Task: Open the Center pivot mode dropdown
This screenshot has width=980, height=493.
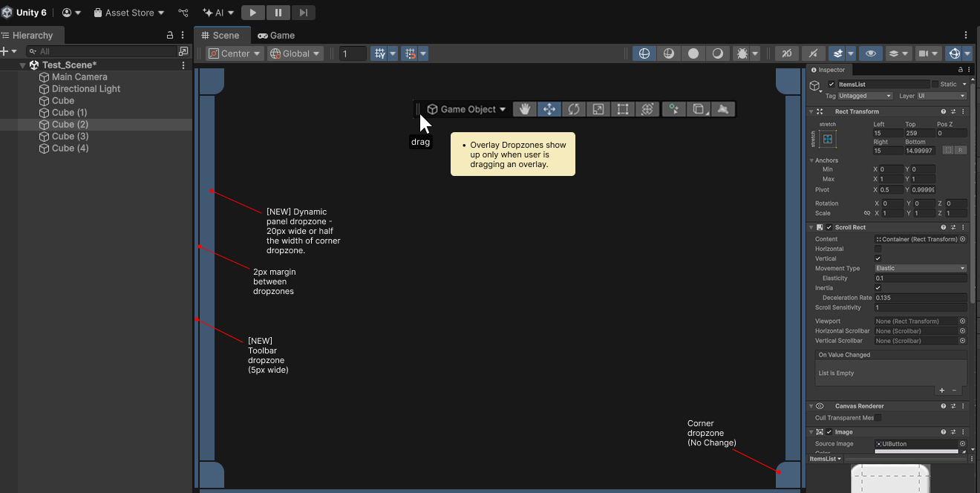Action: 235,53
